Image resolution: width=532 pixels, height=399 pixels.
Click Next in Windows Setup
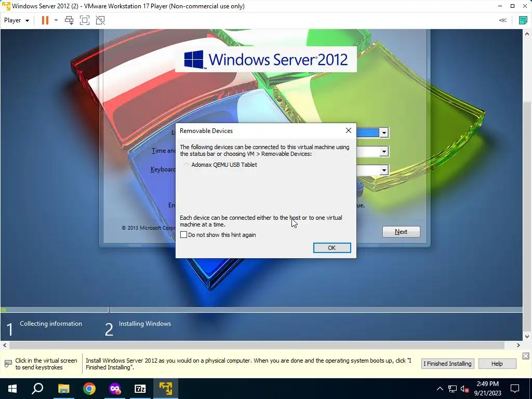tap(401, 232)
